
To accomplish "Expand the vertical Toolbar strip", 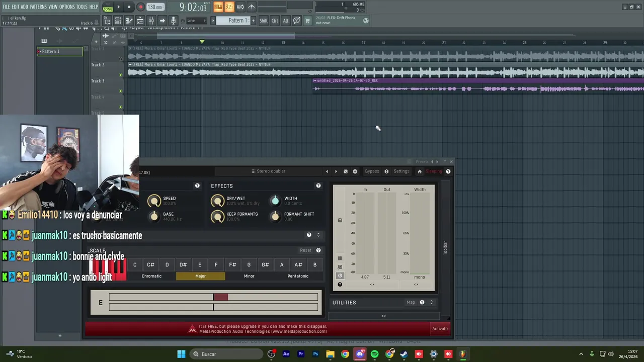I will [x=445, y=248].
